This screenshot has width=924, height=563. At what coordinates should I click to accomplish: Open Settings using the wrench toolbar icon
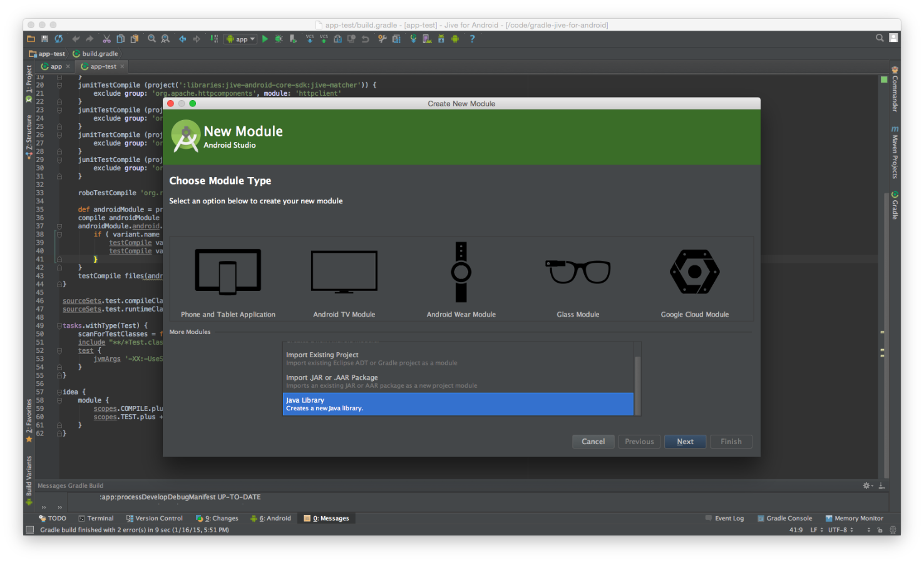pyautogui.click(x=382, y=39)
